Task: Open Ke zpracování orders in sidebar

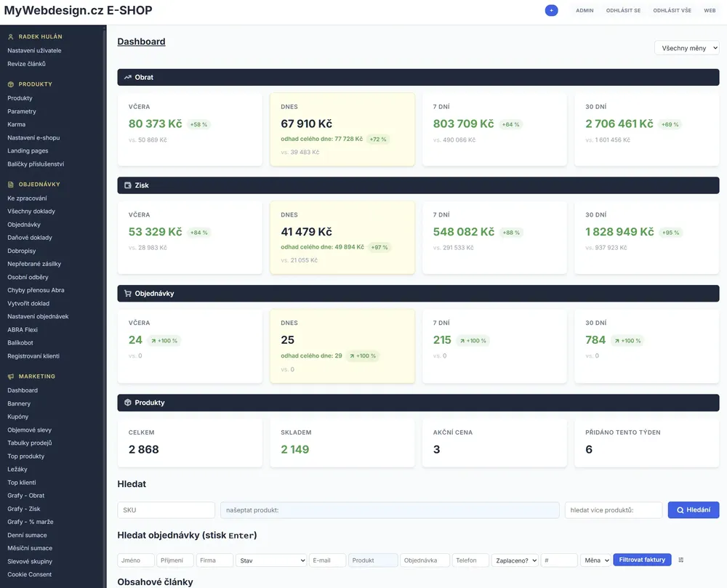Action: pos(27,198)
